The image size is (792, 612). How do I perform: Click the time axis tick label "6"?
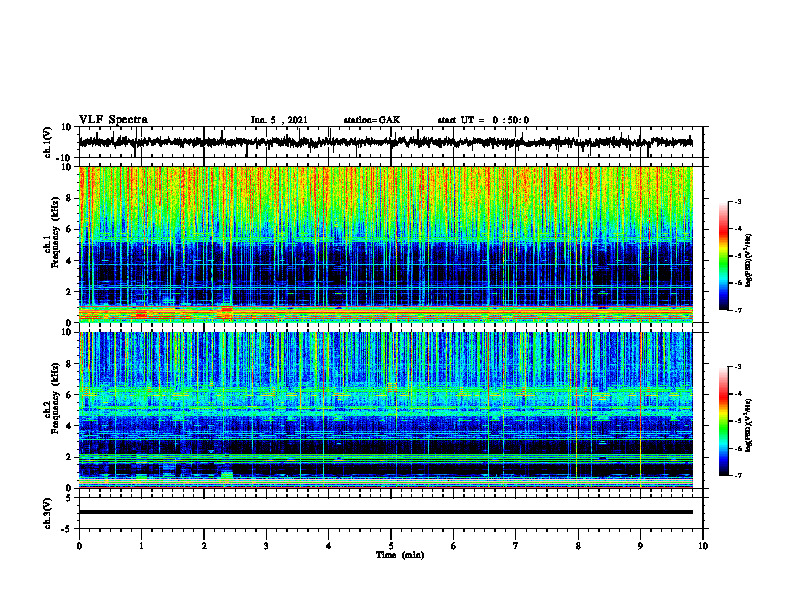click(x=454, y=546)
